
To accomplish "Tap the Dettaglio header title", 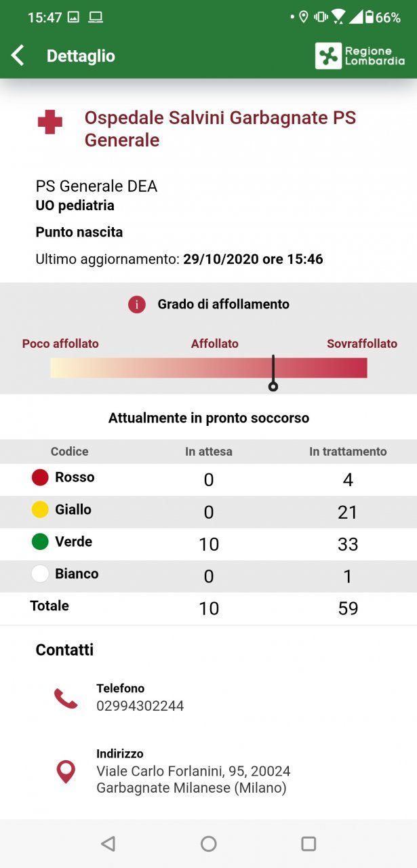I will click(81, 56).
